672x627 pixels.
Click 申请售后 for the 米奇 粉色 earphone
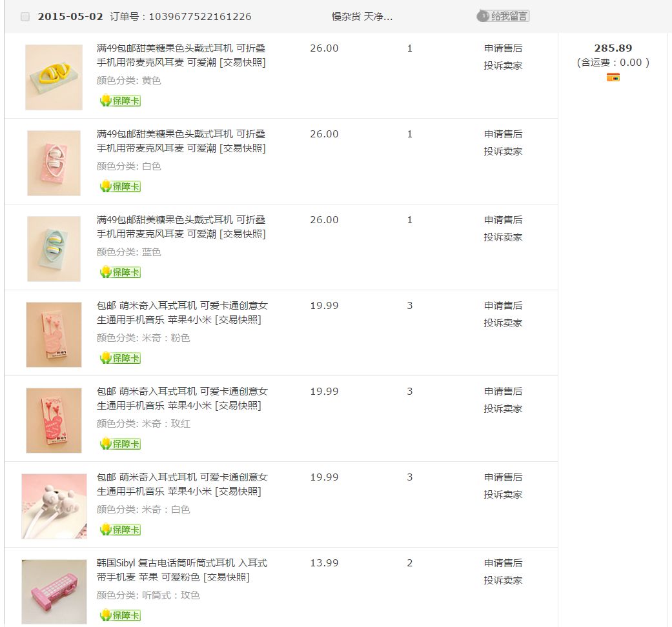click(503, 306)
